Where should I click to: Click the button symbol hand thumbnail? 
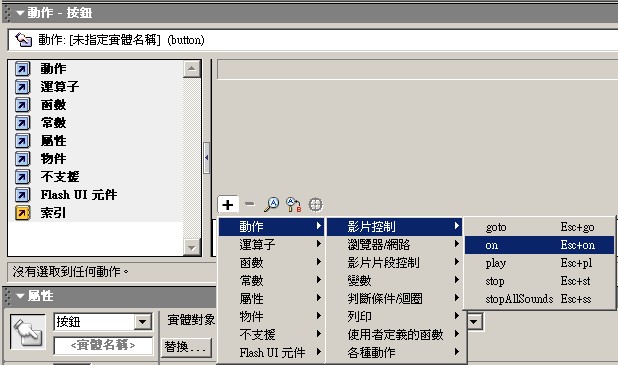(28, 332)
